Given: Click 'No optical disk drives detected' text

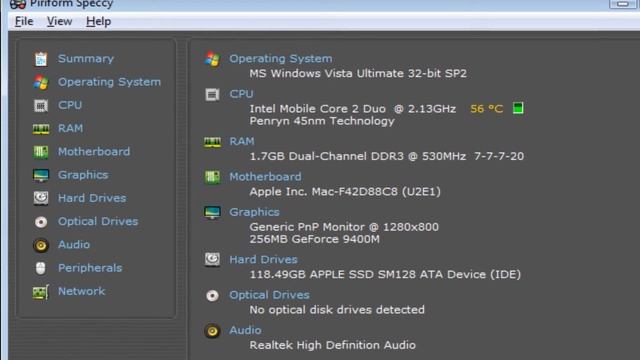Looking at the screenshot, I should (337, 310).
